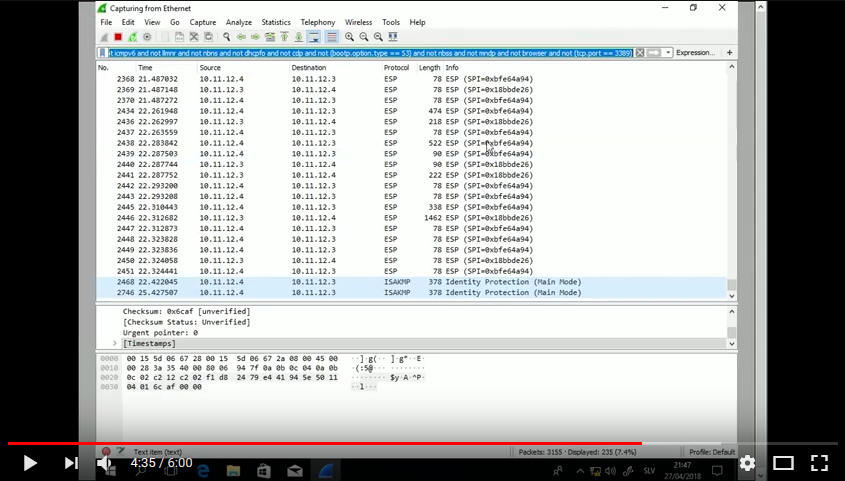The width and height of the screenshot is (845, 481).
Task: Open Find Packet magnifier icon
Action: pyautogui.click(x=226, y=37)
